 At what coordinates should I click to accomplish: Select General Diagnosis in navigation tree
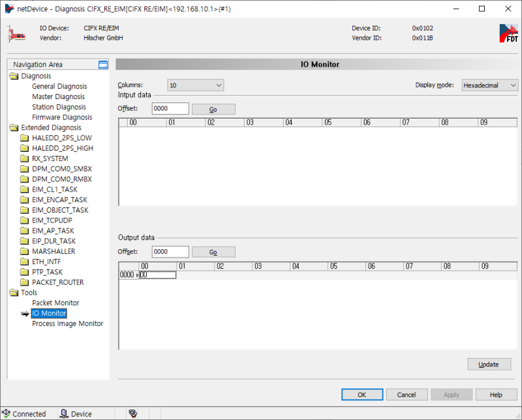point(59,87)
